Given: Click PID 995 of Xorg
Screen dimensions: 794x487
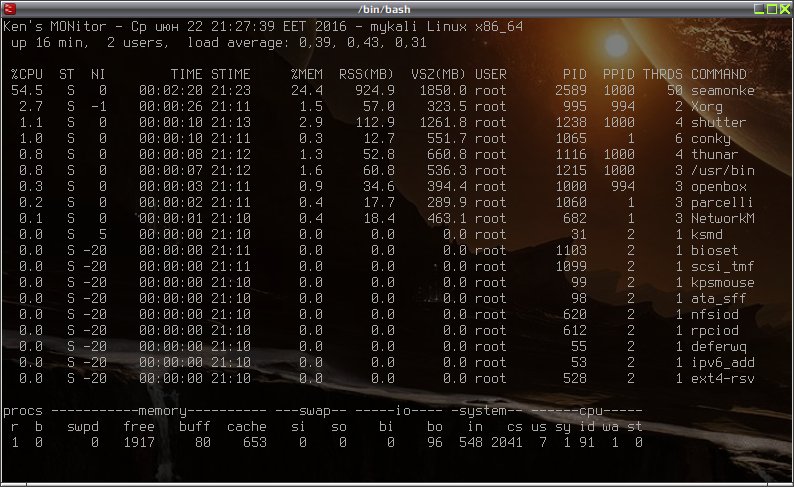Looking at the screenshot, I should 575,107.
